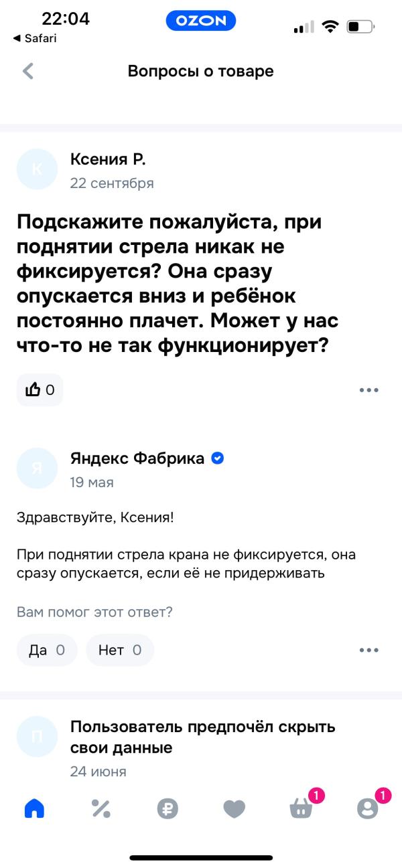
Task: Open the three-dot menu on the question
Action: (368, 389)
